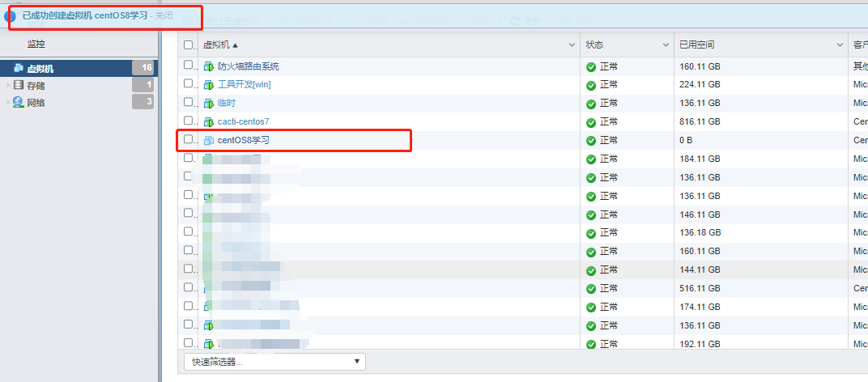
Task: Tick the checkbox for cacti-centos7
Action: click(x=188, y=120)
